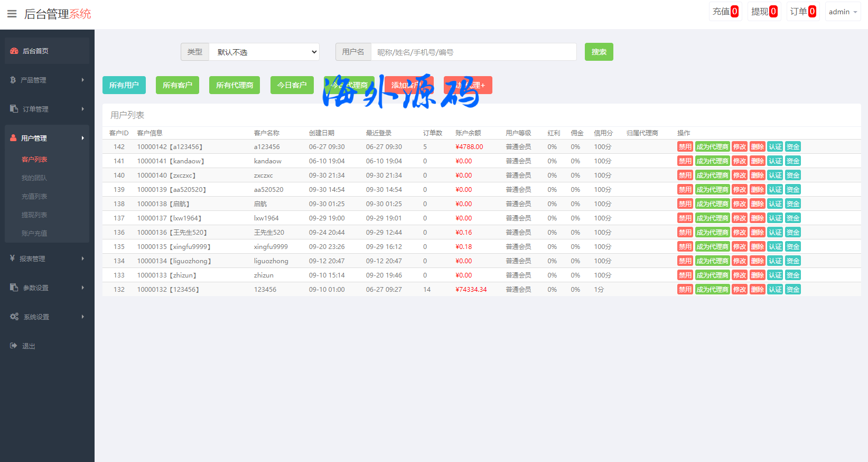The image size is (868, 462).
Task: Expand the 产品管理 submenu arrow
Action: (83, 80)
